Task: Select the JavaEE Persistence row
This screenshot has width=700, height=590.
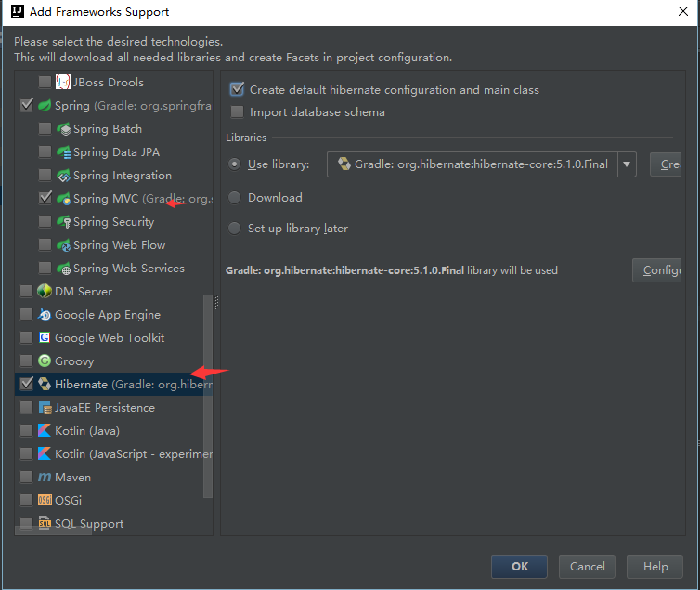Action: pyautogui.click(x=114, y=408)
